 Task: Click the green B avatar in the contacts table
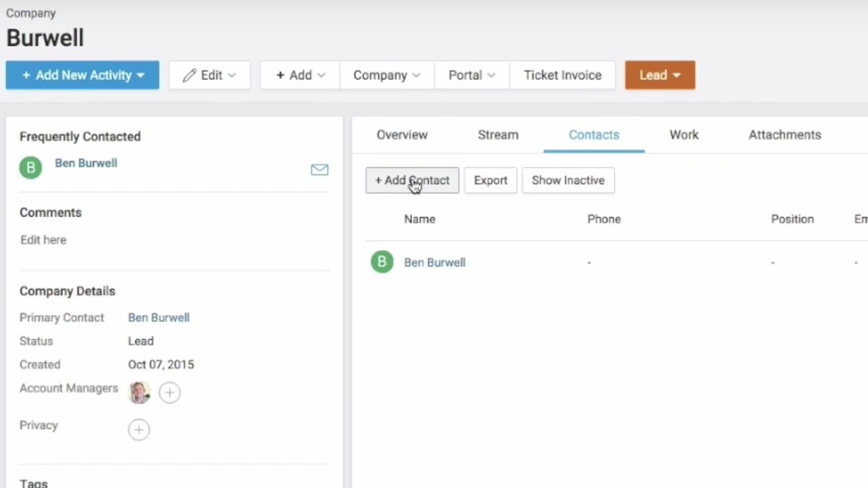point(382,262)
